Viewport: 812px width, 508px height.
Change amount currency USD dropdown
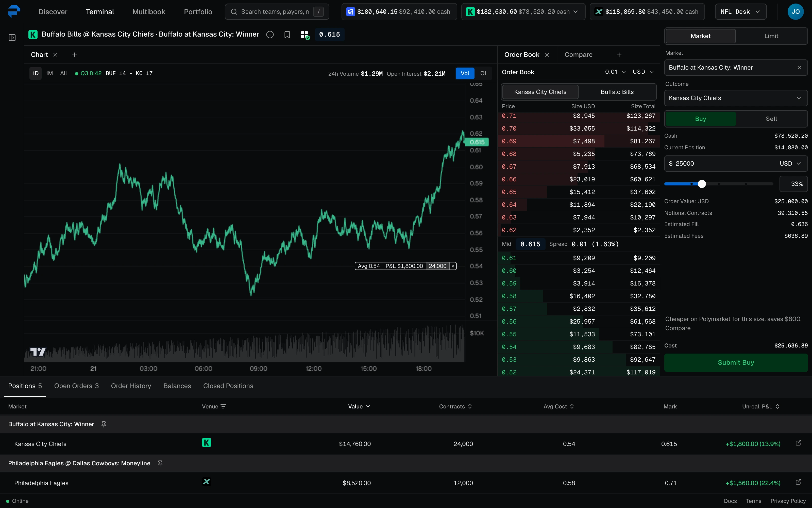pyautogui.click(x=790, y=164)
